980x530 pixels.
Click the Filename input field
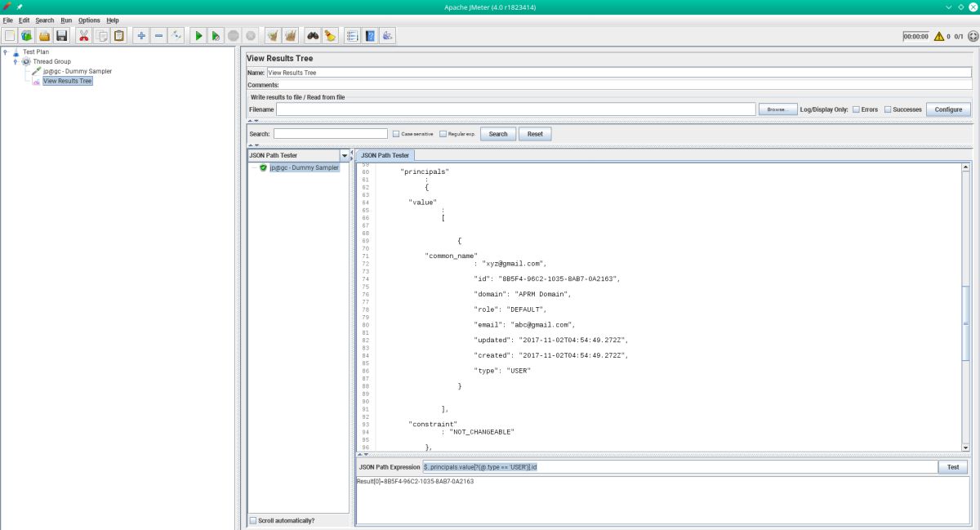click(x=516, y=109)
